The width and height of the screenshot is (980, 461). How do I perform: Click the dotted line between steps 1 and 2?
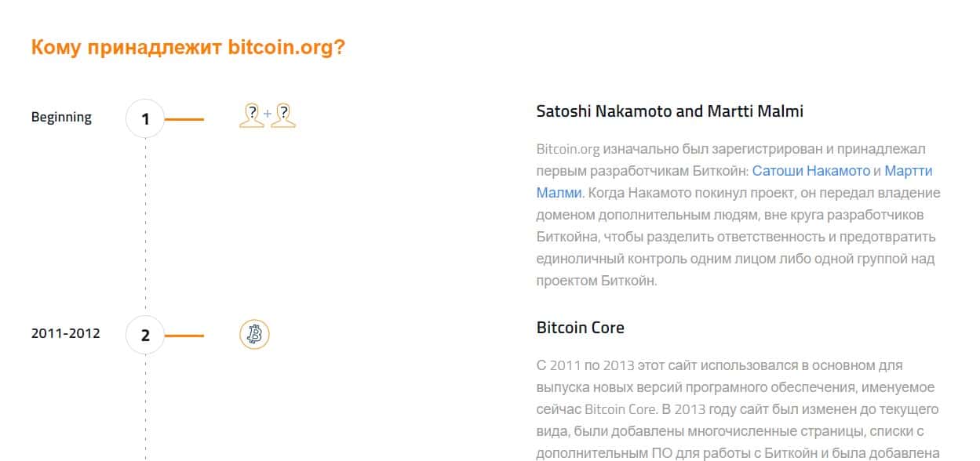(x=145, y=227)
